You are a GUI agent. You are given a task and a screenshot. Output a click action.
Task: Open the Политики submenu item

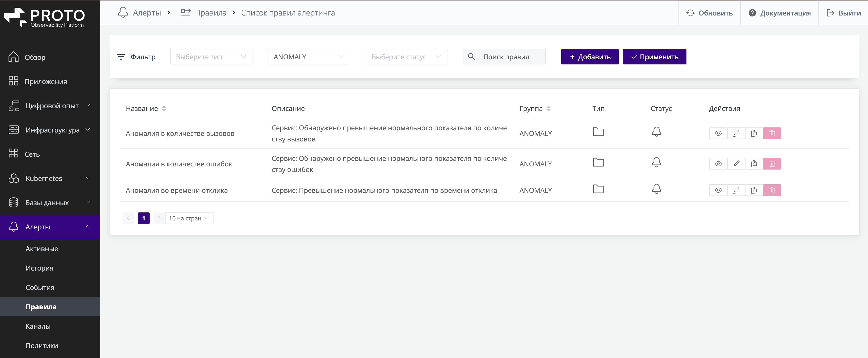(x=50, y=346)
